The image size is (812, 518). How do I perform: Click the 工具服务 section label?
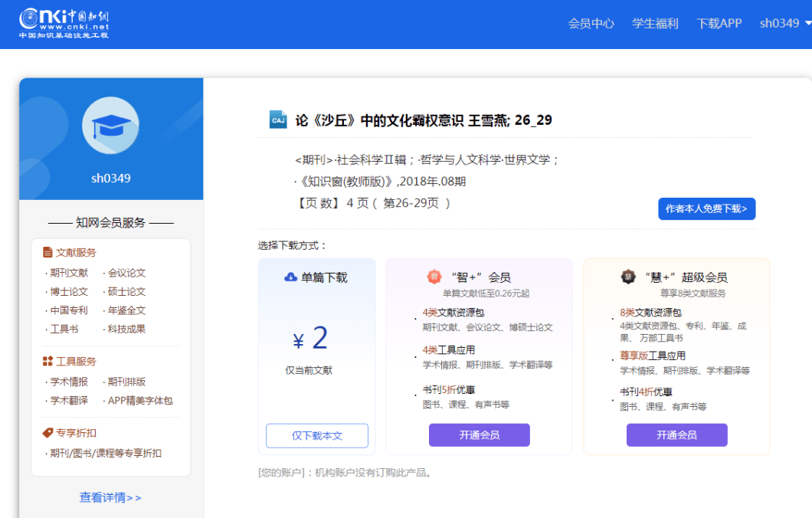(76, 361)
